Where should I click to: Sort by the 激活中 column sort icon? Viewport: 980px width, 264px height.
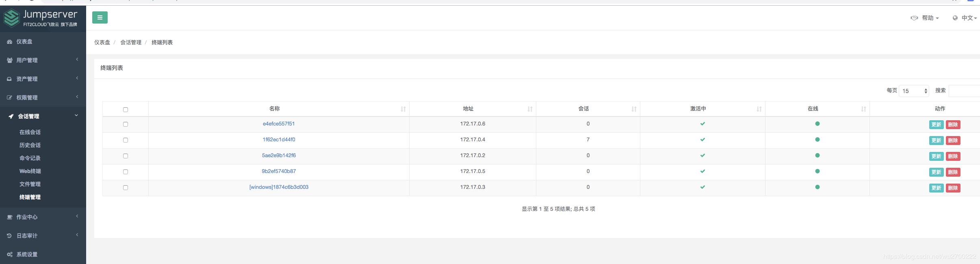coord(759,109)
